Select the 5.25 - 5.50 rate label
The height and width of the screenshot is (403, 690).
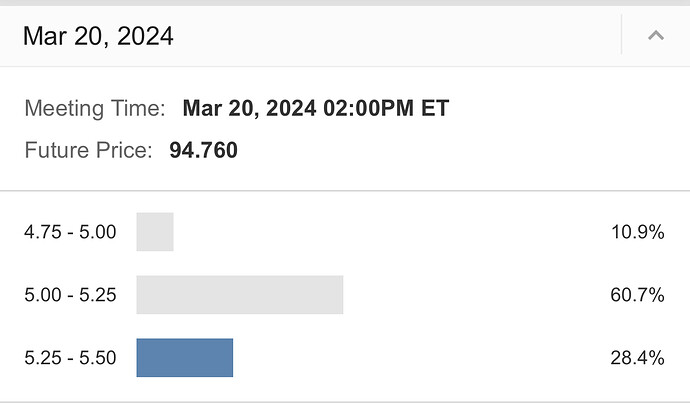point(70,358)
